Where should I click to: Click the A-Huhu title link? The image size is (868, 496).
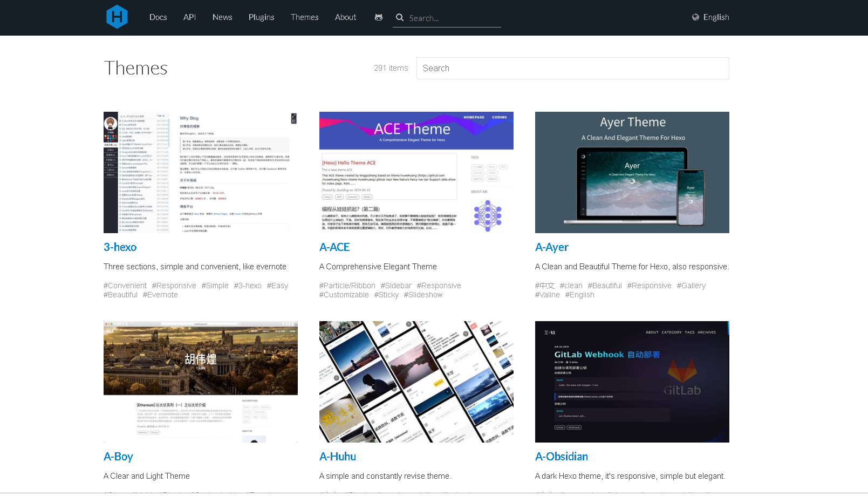pyautogui.click(x=338, y=457)
